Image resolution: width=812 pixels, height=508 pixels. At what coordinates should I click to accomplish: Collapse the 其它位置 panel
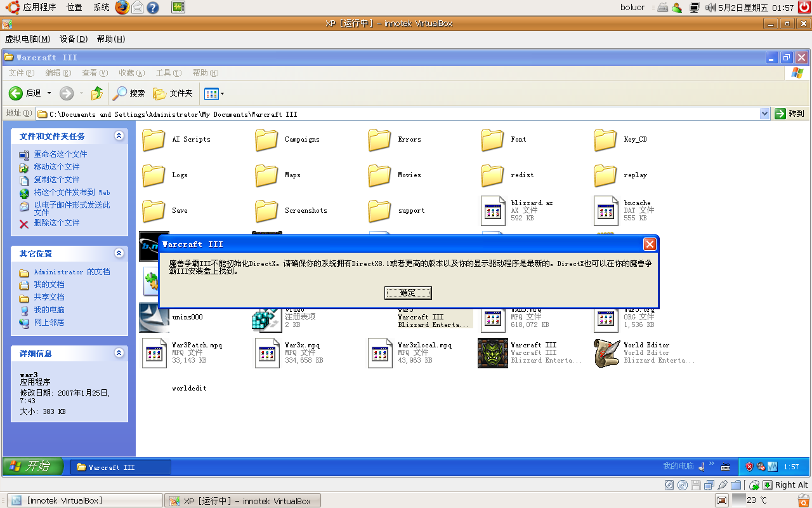(x=119, y=253)
